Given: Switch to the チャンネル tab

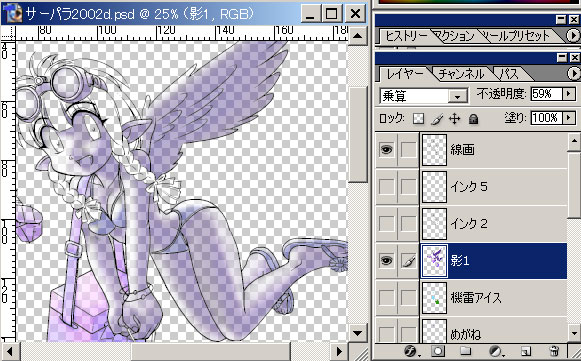Looking at the screenshot, I should 462,74.
